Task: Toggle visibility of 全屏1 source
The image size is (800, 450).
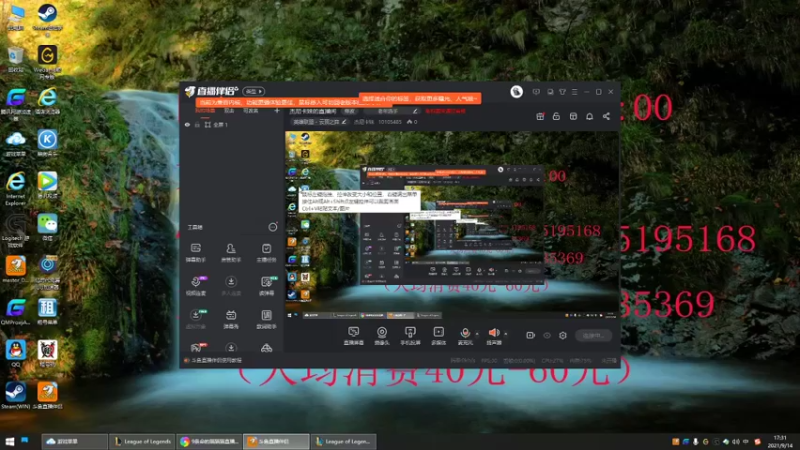Action: click(x=187, y=124)
